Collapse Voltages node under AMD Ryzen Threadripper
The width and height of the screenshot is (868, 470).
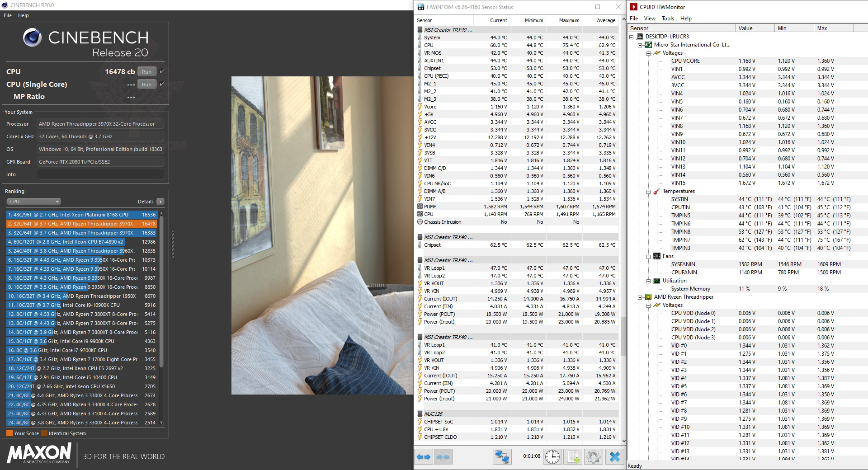649,305
